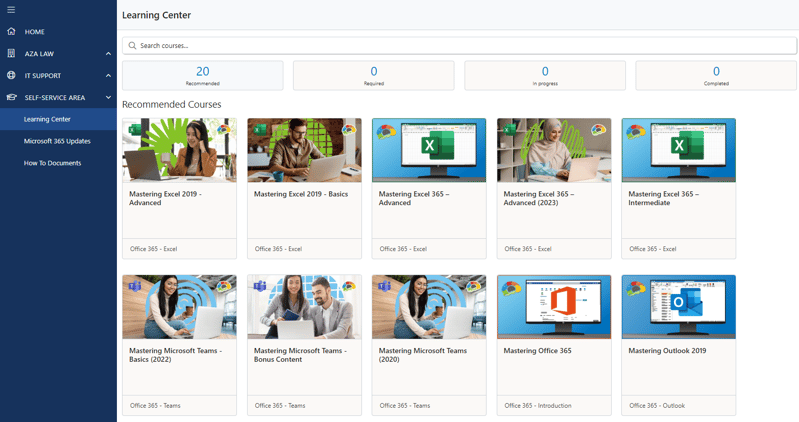799x422 pixels.
Task: Show the 0 In progress tile
Action: click(545, 75)
